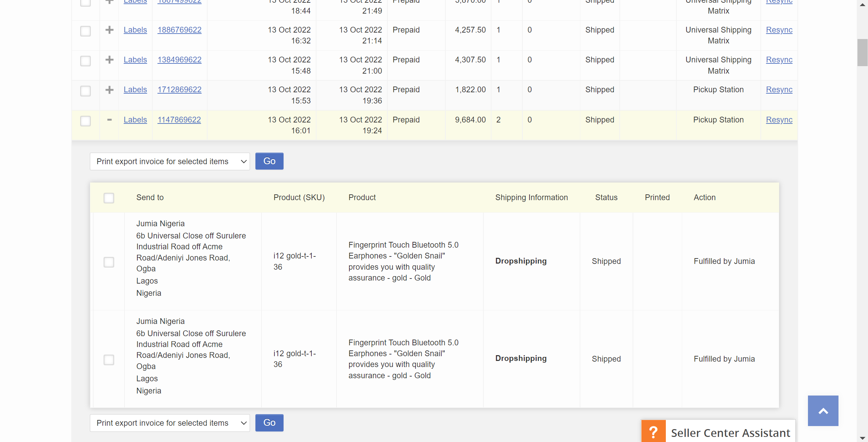This screenshot has height=442, width=868.
Task: Click price 4,307.50 cell
Action: point(470,60)
